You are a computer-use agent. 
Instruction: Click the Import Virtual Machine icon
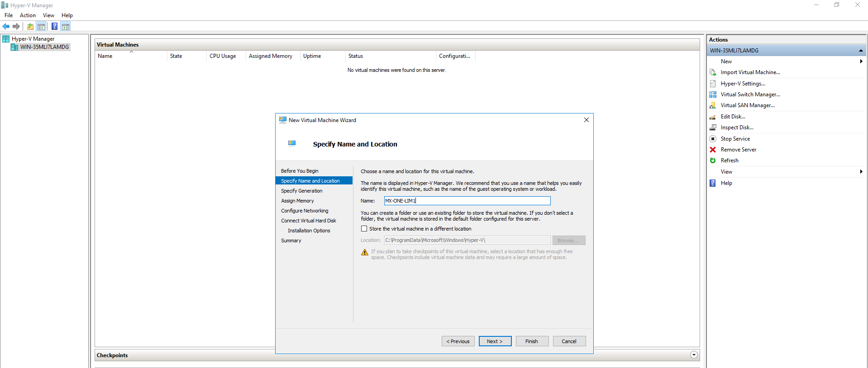click(x=713, y=72)
